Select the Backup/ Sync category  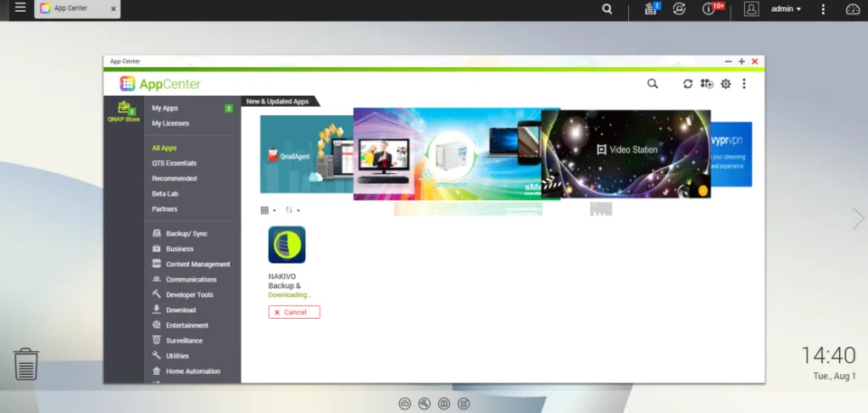[x=186, y=234]
